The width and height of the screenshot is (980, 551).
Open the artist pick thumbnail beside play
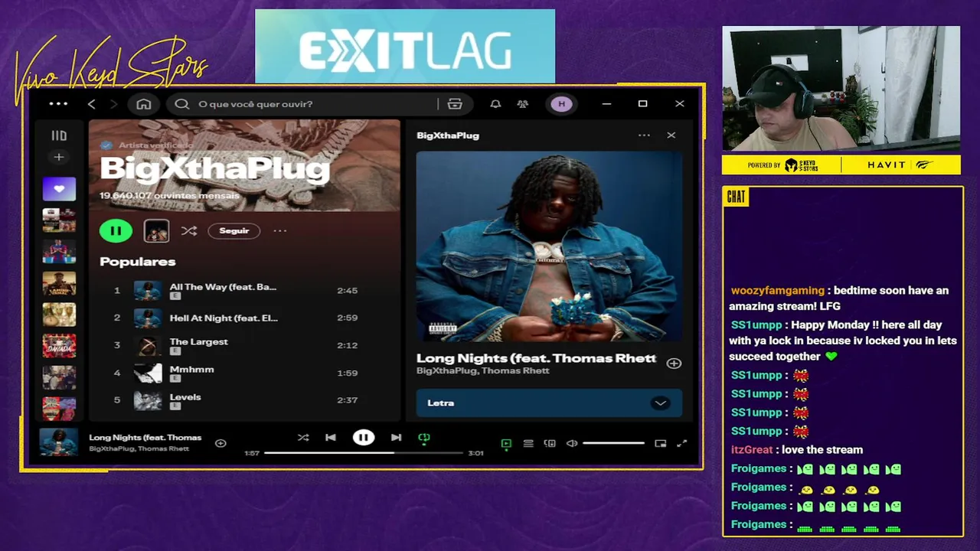[x=156, y=230]
